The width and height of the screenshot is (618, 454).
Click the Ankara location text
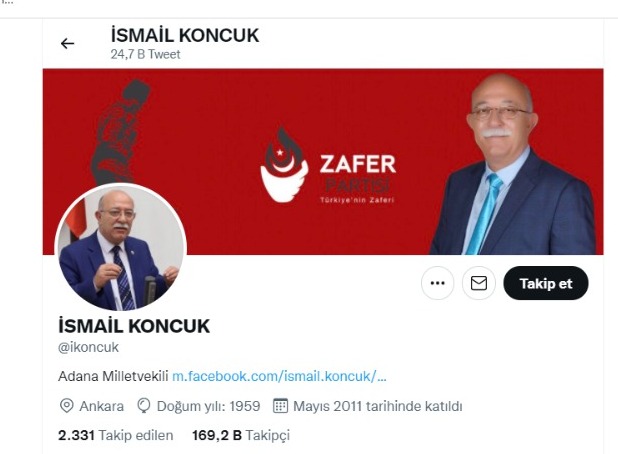tap(102, 406)
